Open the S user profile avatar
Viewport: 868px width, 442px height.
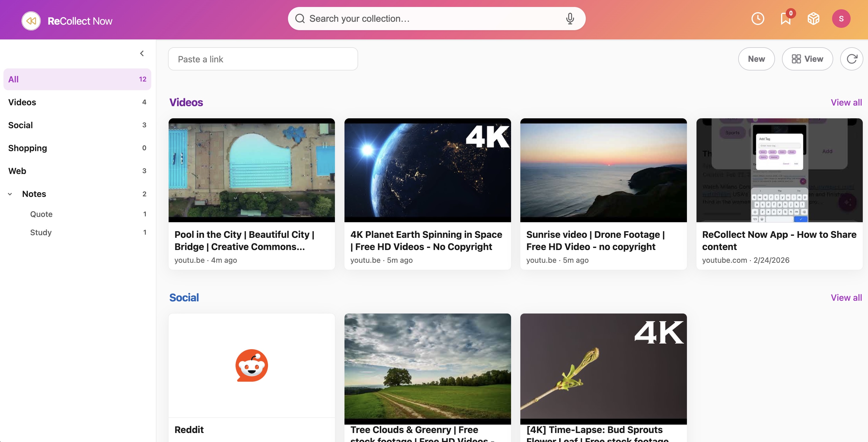[x=841, y=19]
